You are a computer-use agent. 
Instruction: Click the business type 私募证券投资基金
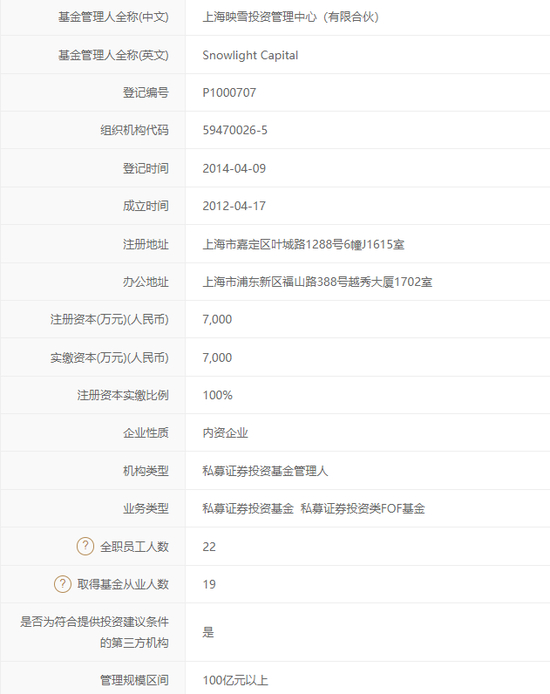(x=248, y=509)
